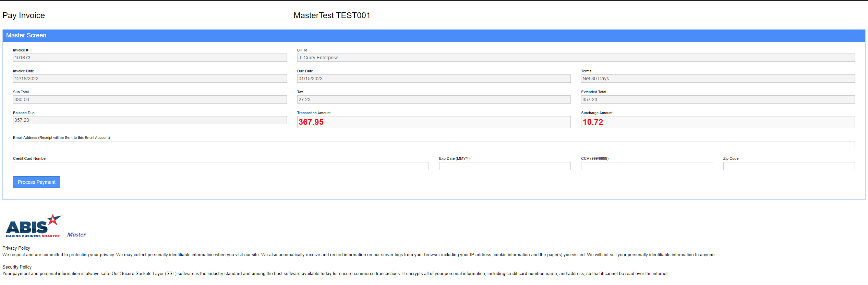Click the Balance Due field
Viewport: 868px width, 285px height.
point(150,120)
